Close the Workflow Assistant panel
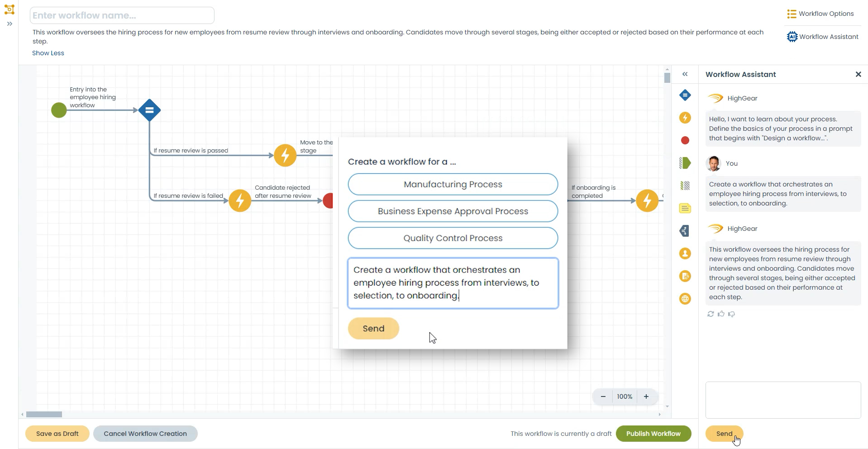Image resolution: width=868 pixels, height=449 pixels. pos(858,74)
